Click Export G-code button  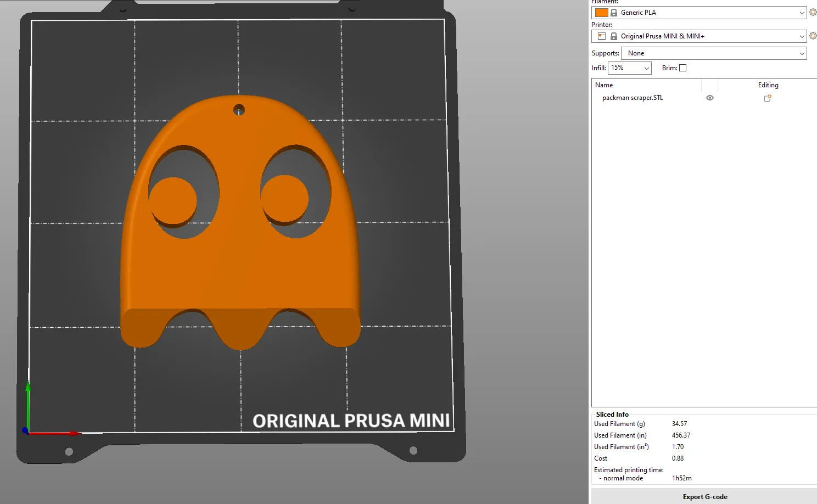point(704,496)
